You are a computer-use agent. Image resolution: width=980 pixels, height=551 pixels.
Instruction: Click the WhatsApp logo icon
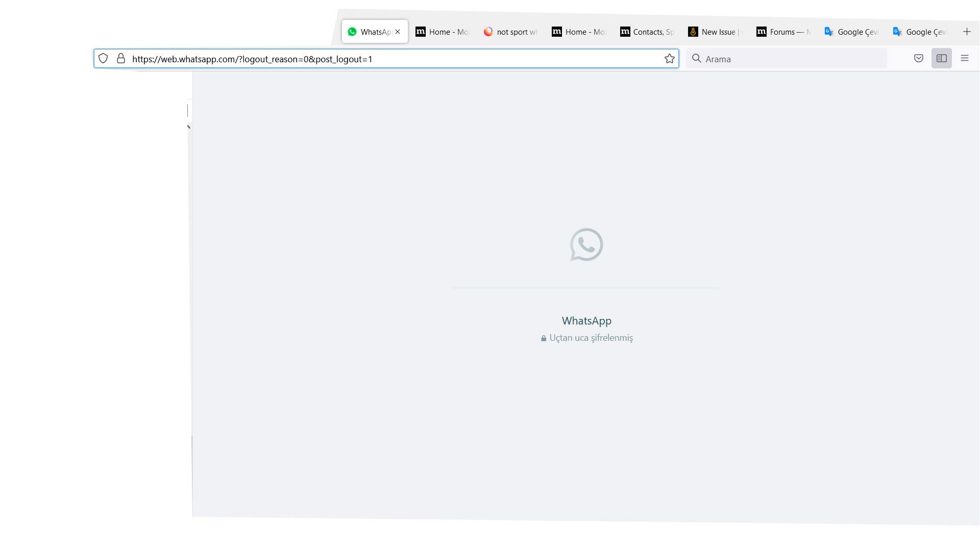pyautogui.click(x=585, y=244)
